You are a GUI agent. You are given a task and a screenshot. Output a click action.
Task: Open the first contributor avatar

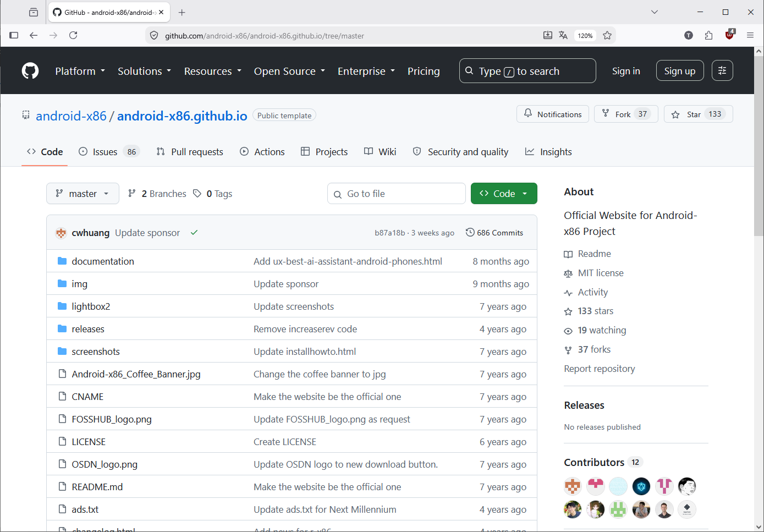(x=573, y=486)
